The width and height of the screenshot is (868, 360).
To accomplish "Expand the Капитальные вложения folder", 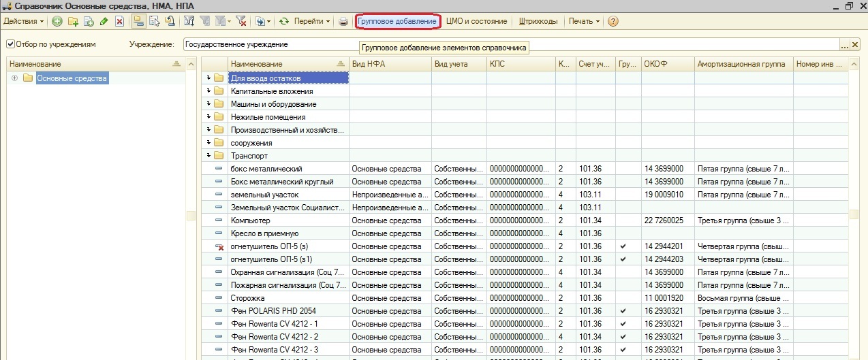I will (208, 91).
